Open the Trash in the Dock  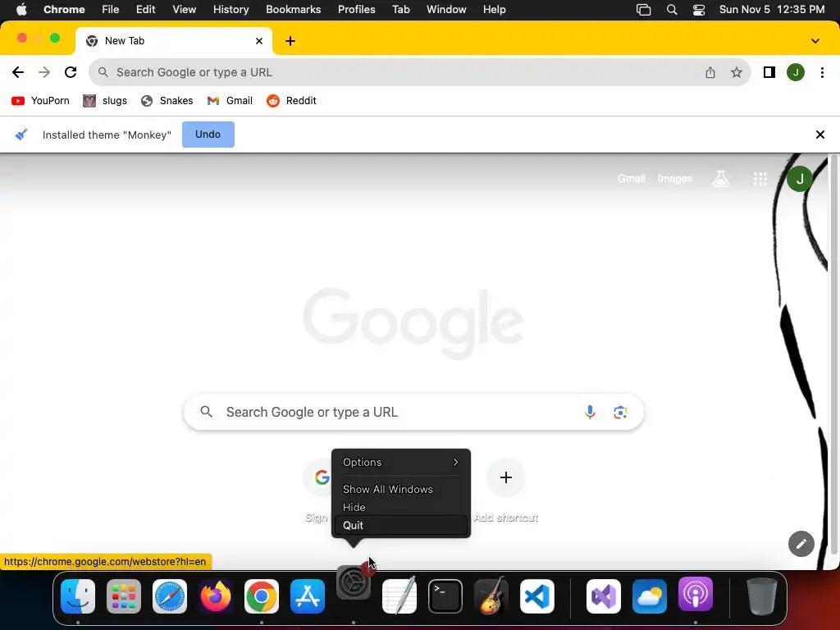coord(762,596)
